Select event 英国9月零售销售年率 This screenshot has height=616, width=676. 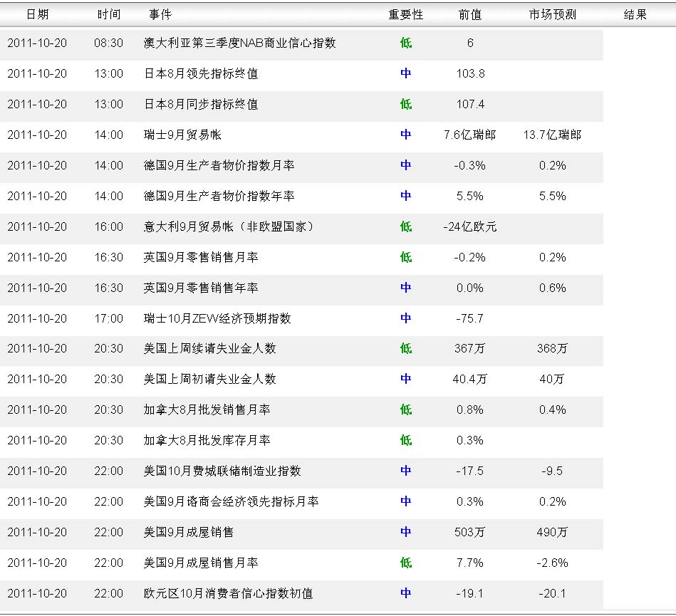[201, 288]
